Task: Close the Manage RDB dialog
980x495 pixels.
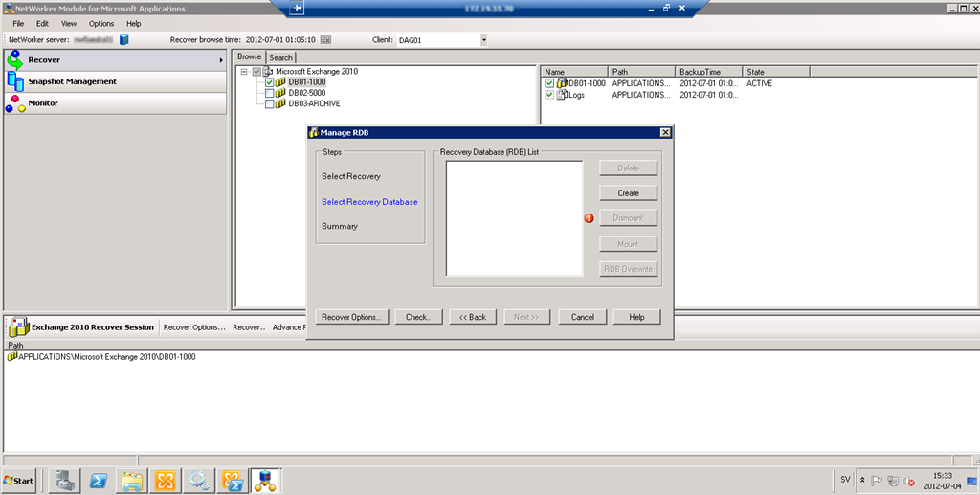Action: click(x=665, y=132)
